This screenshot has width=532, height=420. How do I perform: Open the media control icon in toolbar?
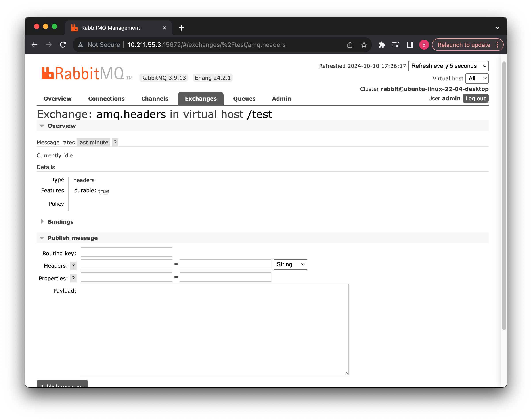coord(396,45)
